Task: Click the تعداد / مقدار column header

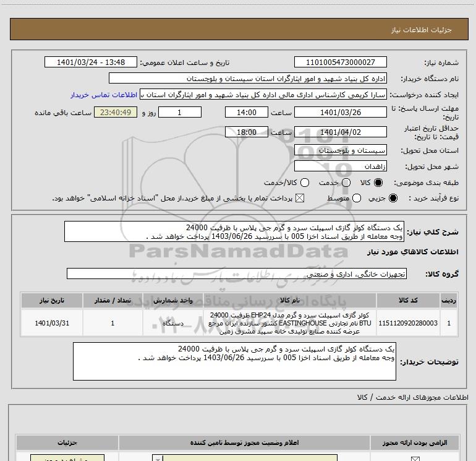Action: (x=113, y=301)
